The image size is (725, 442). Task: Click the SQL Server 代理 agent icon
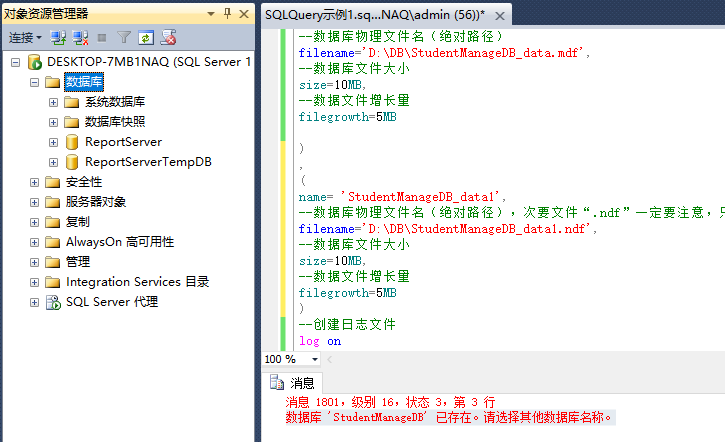53,302
